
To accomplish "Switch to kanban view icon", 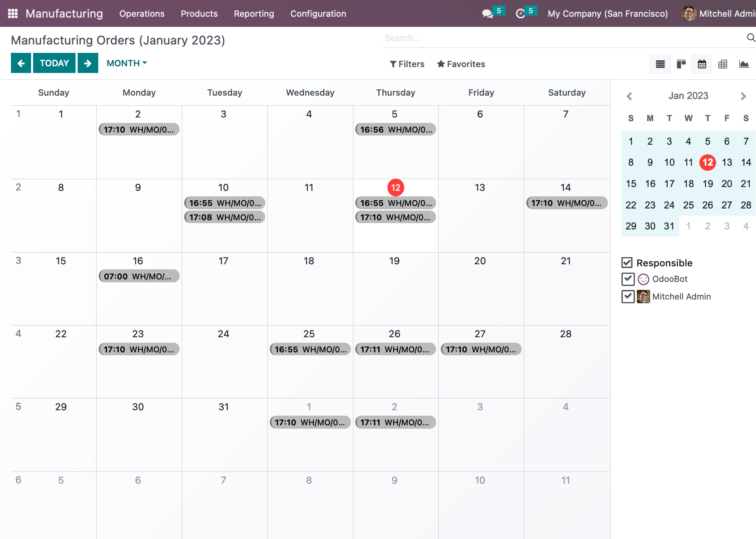I will coord(681,64).
